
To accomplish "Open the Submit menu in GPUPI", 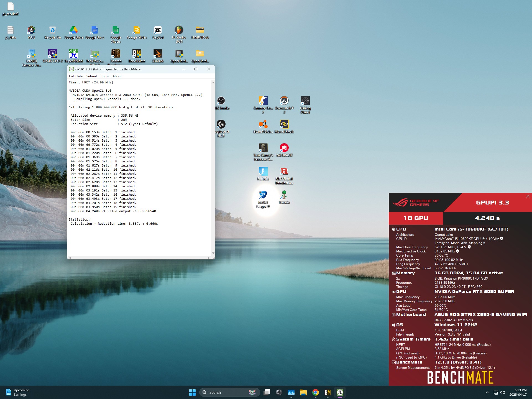I will 91,76.
